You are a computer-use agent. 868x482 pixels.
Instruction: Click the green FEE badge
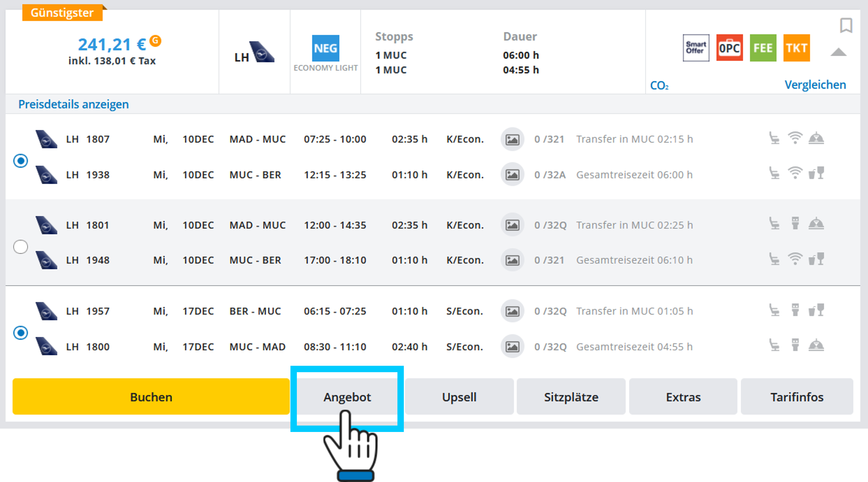(x=763, y=48)
